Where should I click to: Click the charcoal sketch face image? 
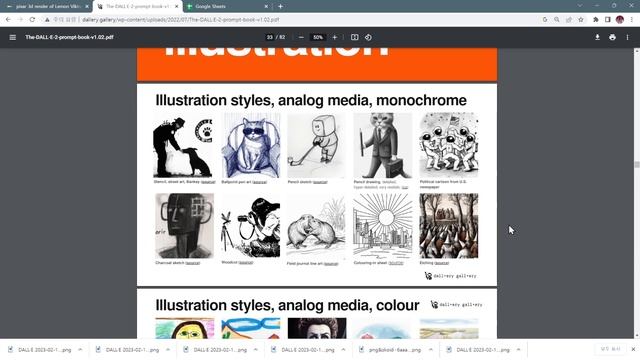pos(184,226)
